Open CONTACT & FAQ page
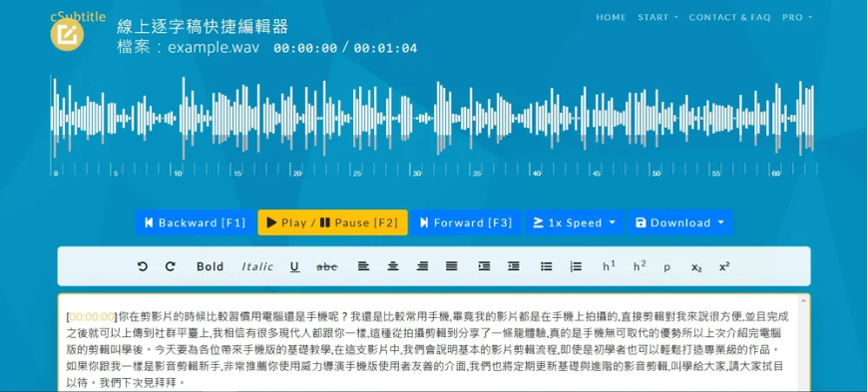 pos(729,17)
